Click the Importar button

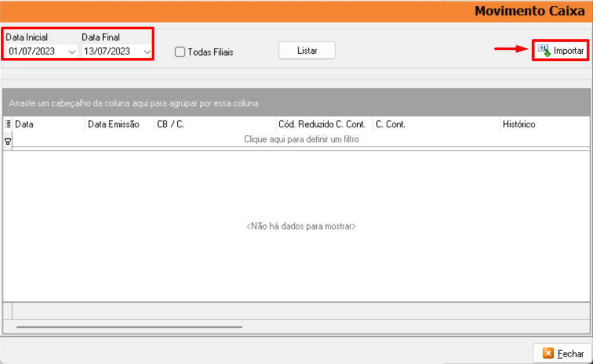tap(561, 50)
